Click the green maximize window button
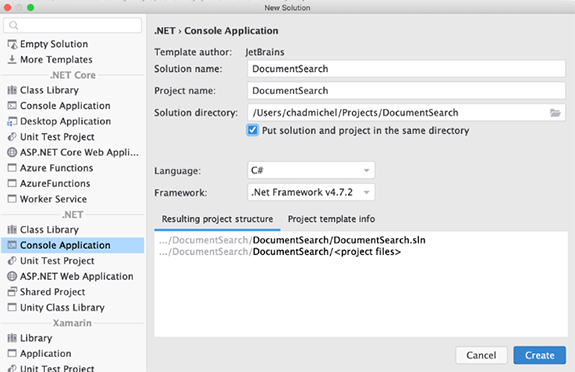This screenshot has height=372, width=575. click(x=30, y=7)
